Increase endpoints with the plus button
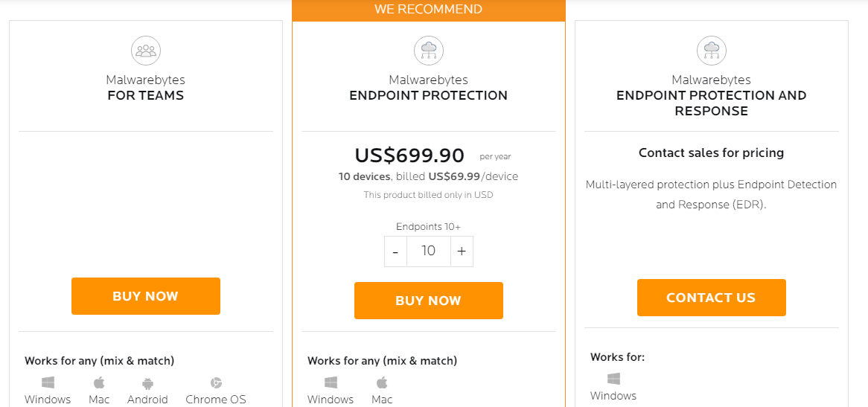868x407 pixels. pyautogui.click(x=462, y=251)
